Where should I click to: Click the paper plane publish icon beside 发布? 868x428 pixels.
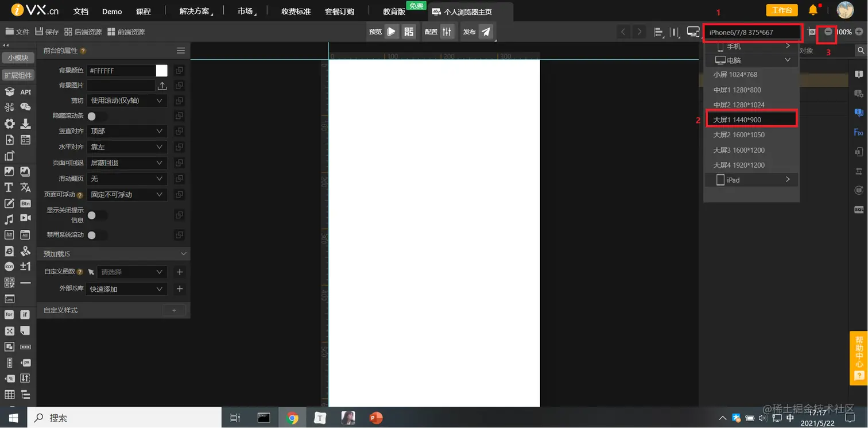click(486, 32)
